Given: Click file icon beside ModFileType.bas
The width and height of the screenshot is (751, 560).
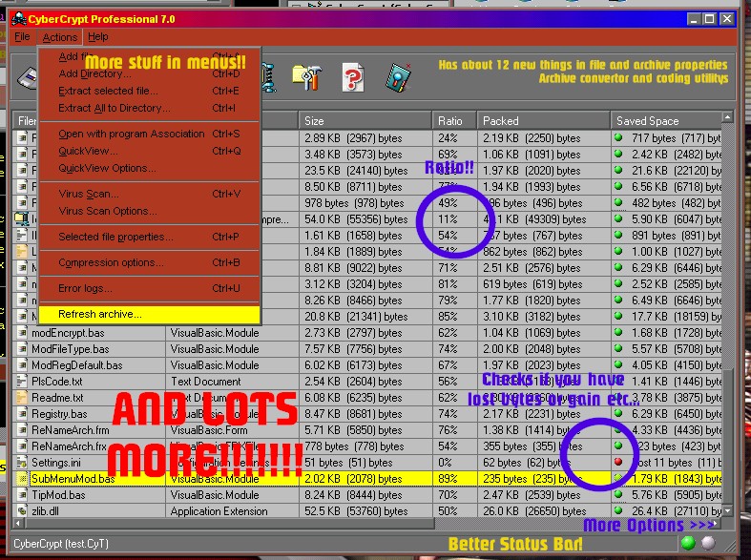Looking at the screenshot, I should (x=22, y=349).
